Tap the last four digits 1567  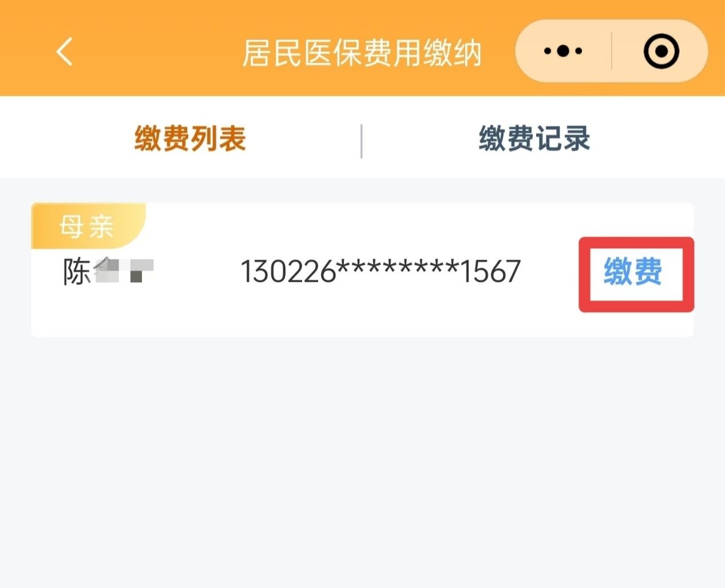click(490, 272)
